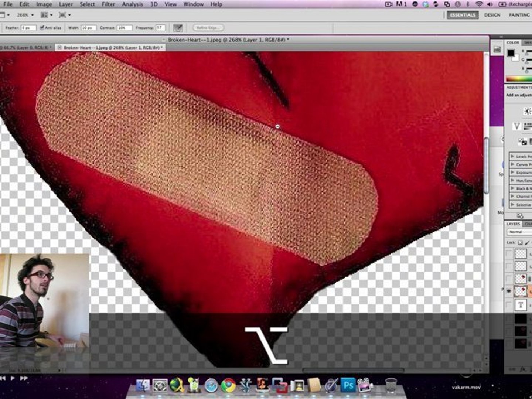Switch to the Broken-Heart--1.jpeg 268% tab

(x=111, y=48)
